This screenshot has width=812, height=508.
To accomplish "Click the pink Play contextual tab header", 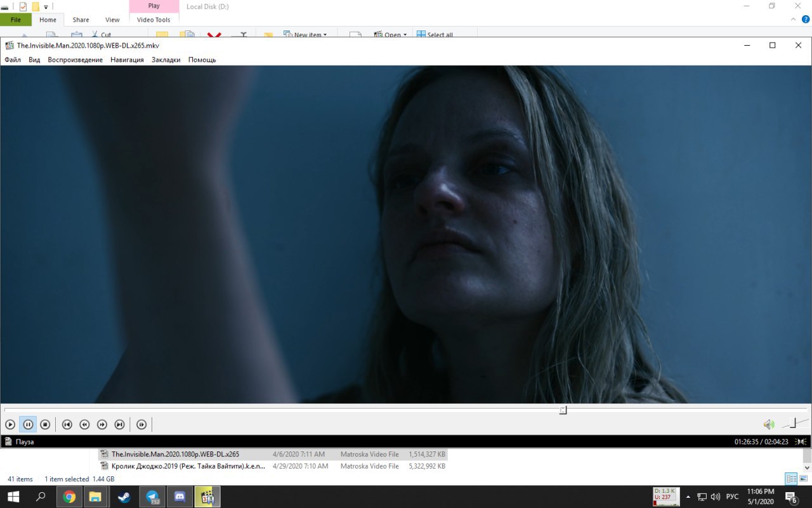I will pyautogui.click(x=154, y=6).
